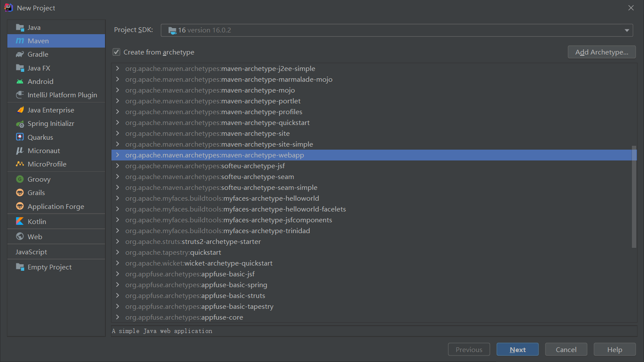Click the Kotlin logo icon
Image resolution: width=644 pixels, height=362 pixels.
pyautogui.click(x=20, y=221)
